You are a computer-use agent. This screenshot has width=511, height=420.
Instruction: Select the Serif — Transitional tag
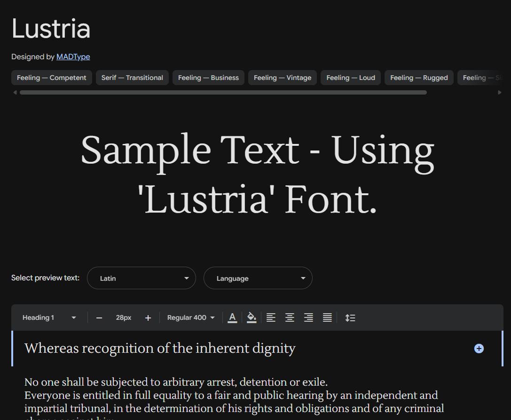132,78
